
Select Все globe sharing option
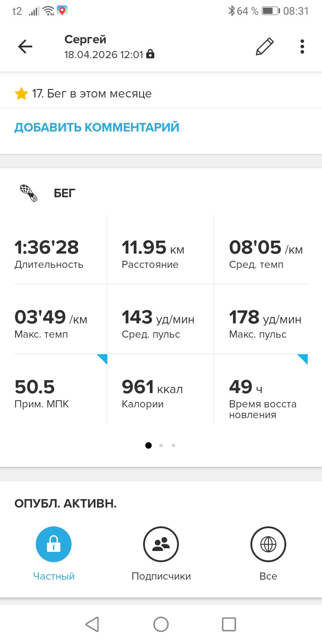[268, 544]
